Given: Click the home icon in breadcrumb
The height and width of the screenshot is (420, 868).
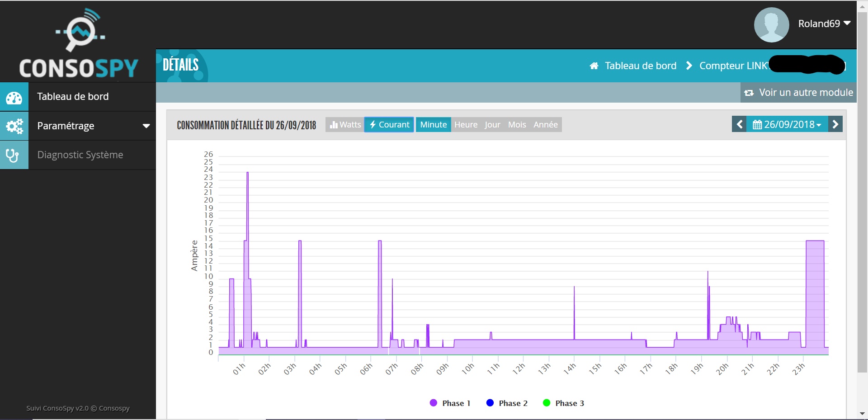Looking at the screenshot, I should (x=594, y=66).
